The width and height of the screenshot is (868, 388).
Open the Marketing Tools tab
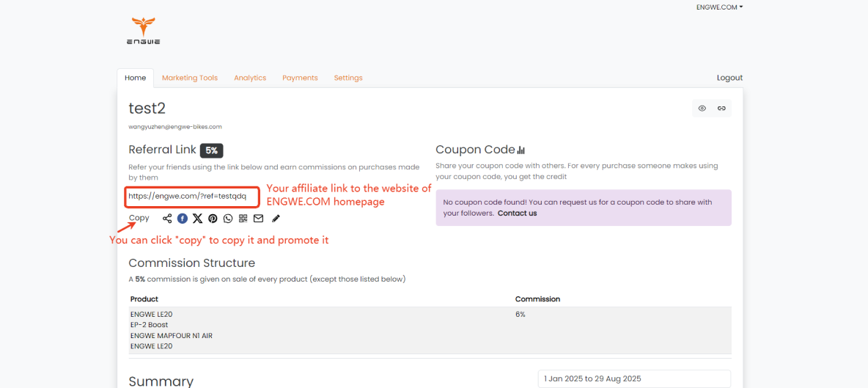190,78
